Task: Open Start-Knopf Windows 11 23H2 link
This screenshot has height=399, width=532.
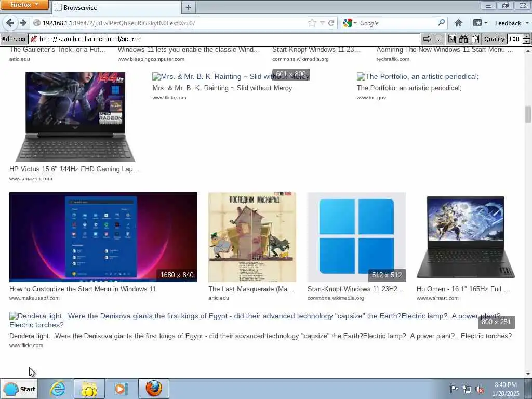Action: [x=355, y=289]
